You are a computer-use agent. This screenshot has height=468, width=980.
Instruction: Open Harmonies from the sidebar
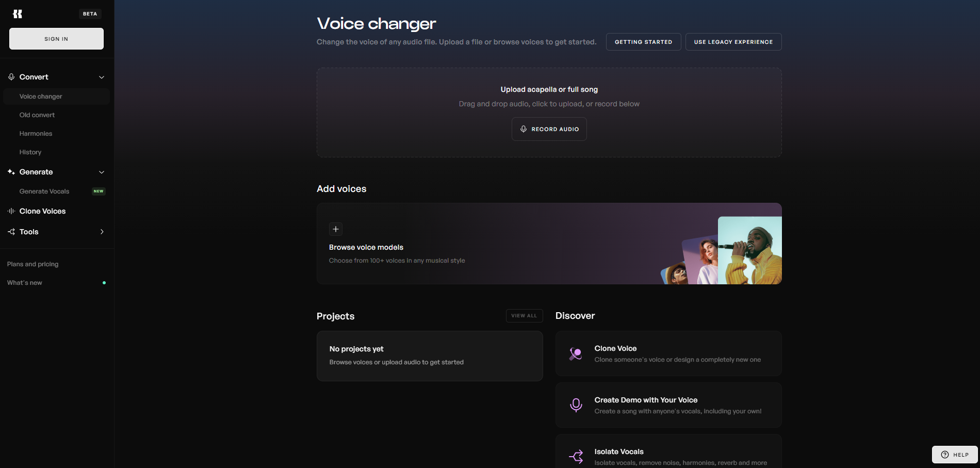[x=36, y=134]
